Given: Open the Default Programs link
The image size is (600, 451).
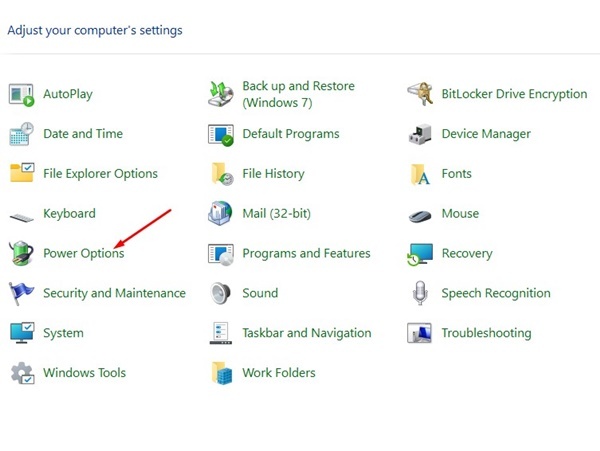Looking at the screenshot, I should pyautogui.click(x=291, y=134).
